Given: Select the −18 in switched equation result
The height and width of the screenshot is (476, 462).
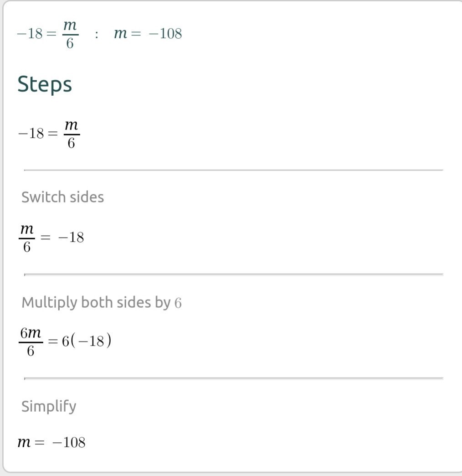Looking at the screenshot, I should [71, 238].
